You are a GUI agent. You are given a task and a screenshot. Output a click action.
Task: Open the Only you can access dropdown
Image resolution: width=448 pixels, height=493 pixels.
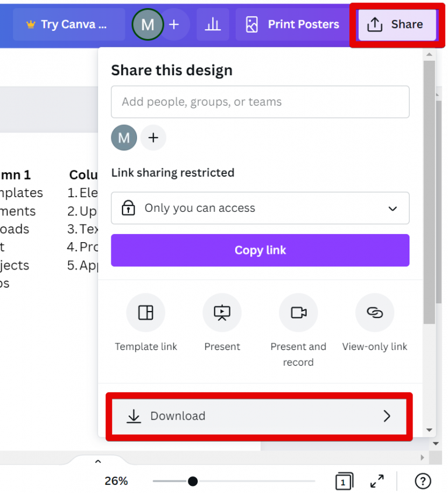click(x=260, y=208)
